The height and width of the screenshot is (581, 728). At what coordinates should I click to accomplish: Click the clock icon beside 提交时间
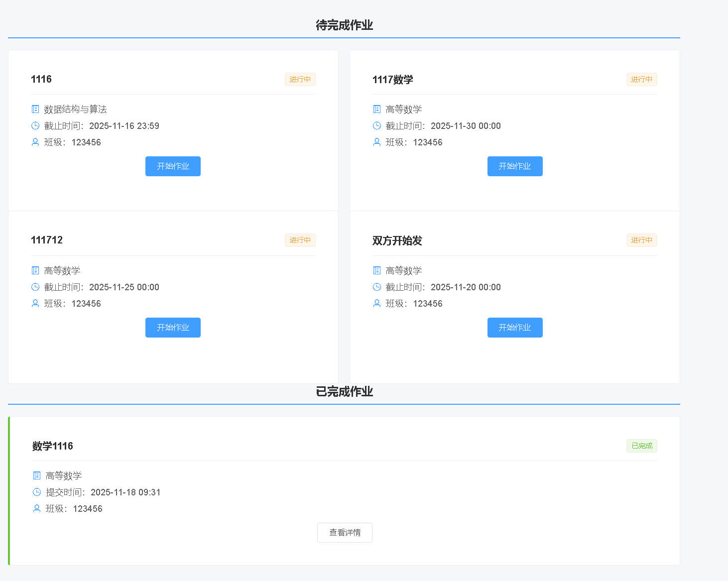37,492
